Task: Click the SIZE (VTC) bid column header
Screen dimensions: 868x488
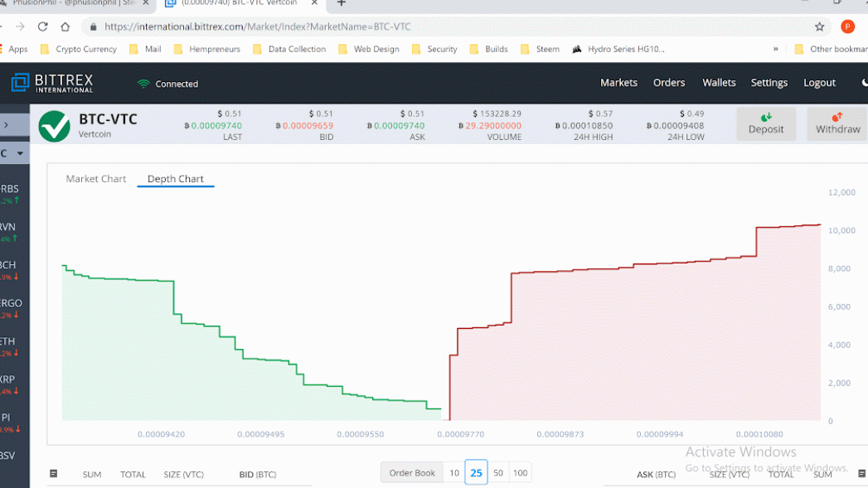Action: (x=184, y=475)
